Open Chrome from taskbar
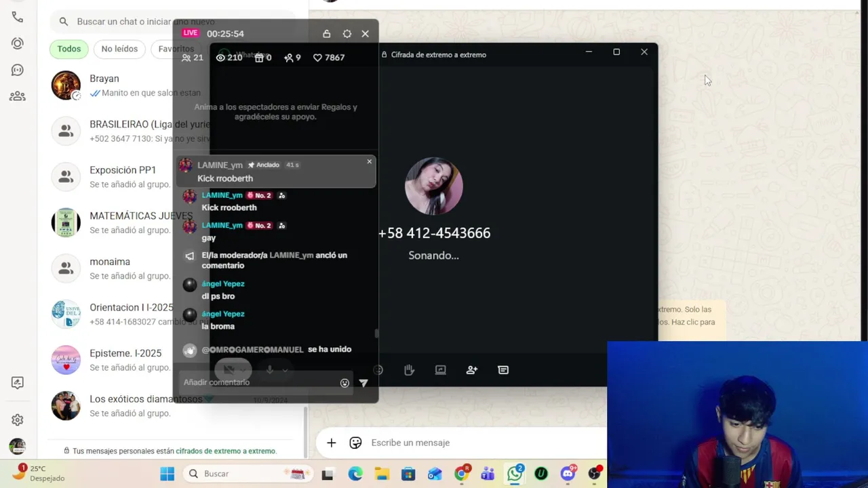This screenshot has width=868, height=488. coord(462,474)
